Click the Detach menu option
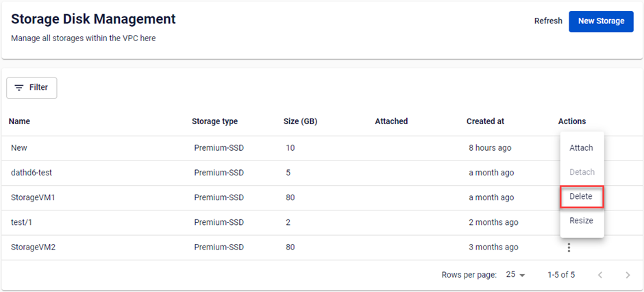This screenshot has width=644, height=292. point(582,172)
